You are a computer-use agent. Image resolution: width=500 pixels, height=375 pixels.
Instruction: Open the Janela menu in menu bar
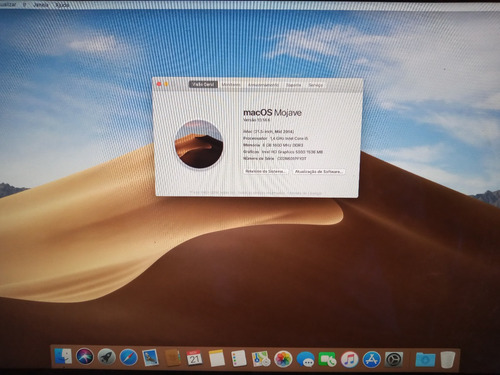[41, 5]
